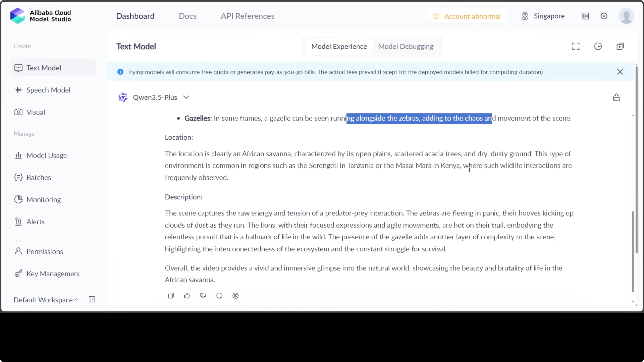Open the Docs menu item
The width and height of the screenshot is (644, 362).
pyautogui.click(x=187, y=16)
